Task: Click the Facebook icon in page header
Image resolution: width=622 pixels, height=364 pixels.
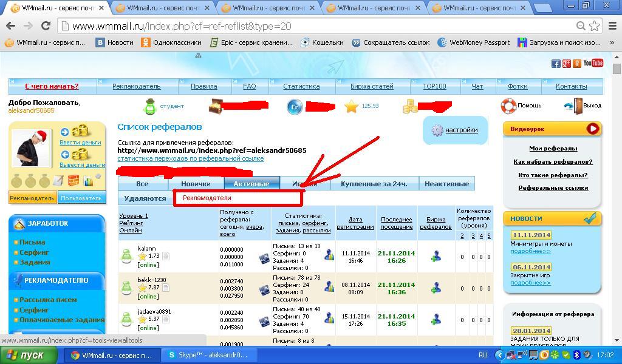Action: tap(556, 64)
